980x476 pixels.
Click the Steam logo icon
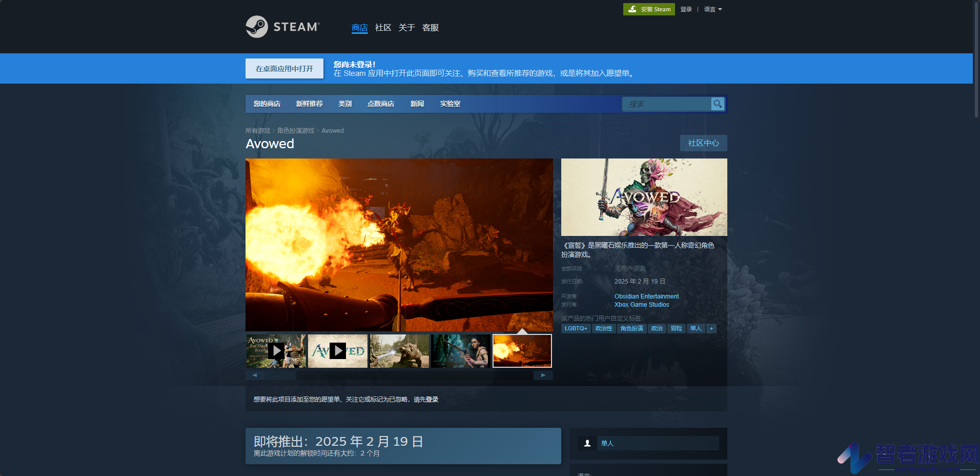(257, 27)
